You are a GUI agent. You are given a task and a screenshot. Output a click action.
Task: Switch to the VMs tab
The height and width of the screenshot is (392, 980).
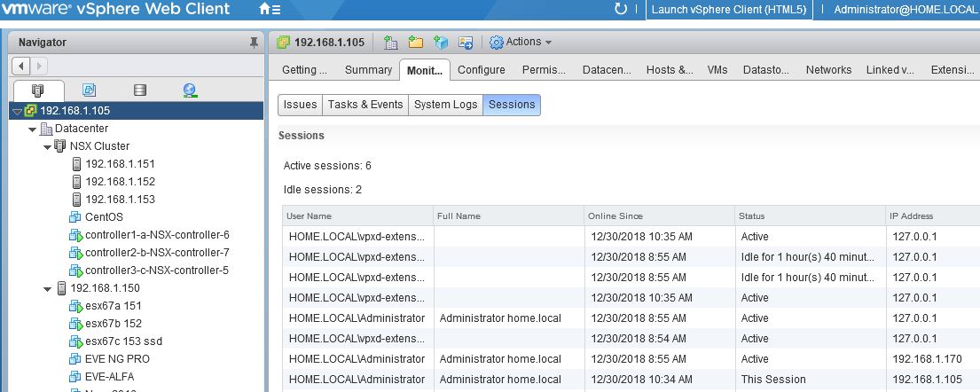tap(717, 69)
